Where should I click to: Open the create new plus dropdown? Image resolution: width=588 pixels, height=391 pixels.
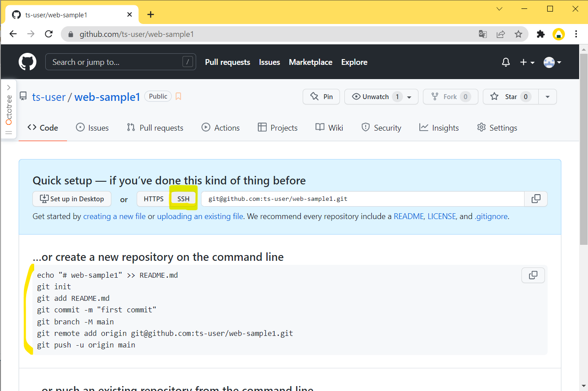(527, 62)
